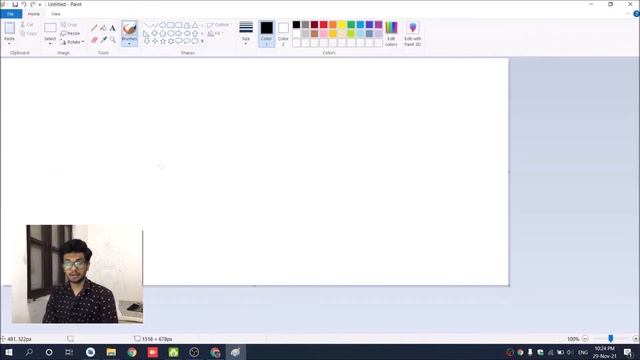
Task: Select Color 1 foreground box
Action: [267, 33]
